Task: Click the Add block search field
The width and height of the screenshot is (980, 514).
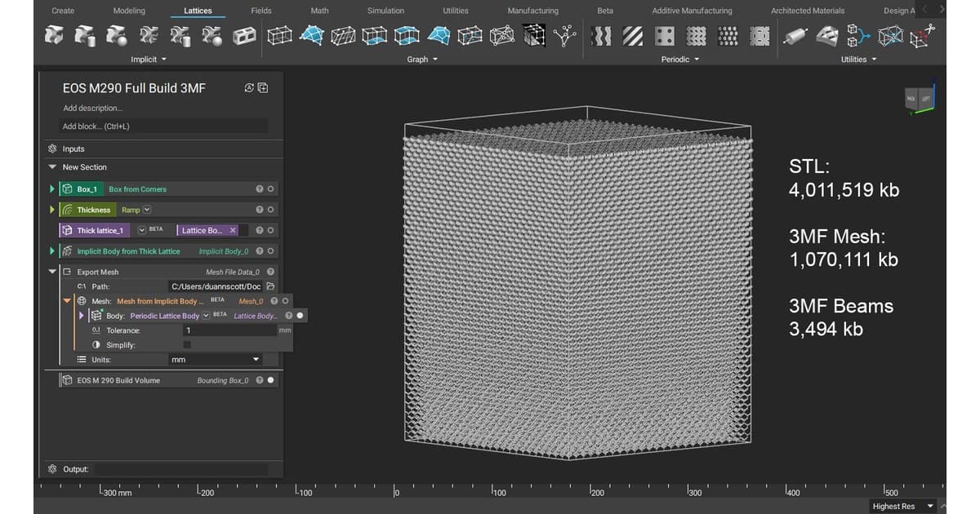Action: 164,126
